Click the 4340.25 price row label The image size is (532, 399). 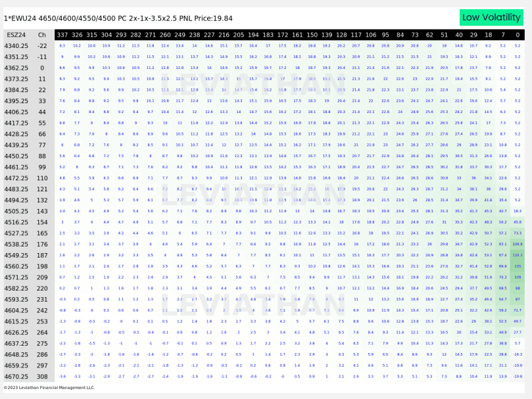click(x=16, y=45)
